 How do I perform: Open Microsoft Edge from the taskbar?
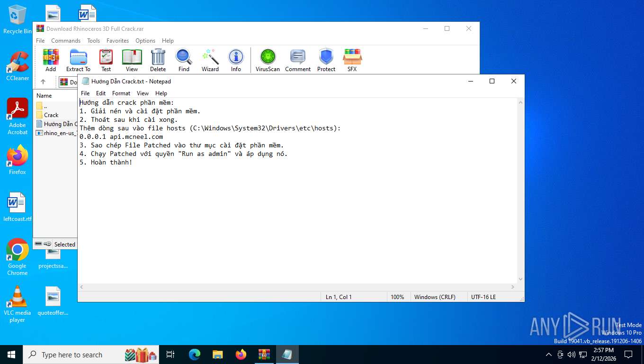click(x=195, y=355)
